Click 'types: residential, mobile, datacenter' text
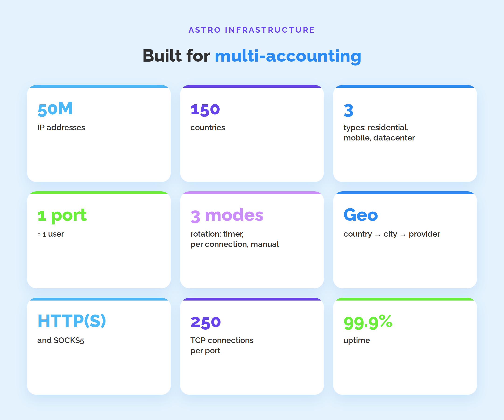This screenshot has height=420, width=504. [379, 133]
